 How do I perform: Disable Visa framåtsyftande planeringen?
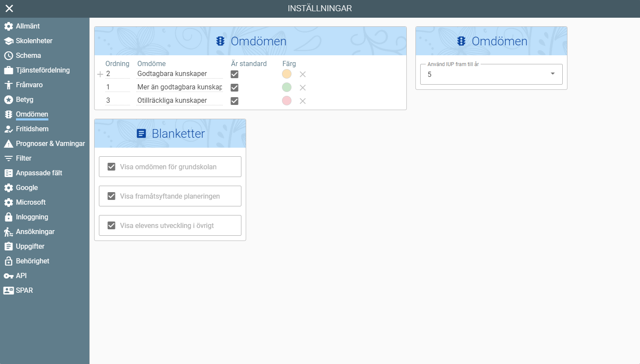pyautogui.click(x=111, y=196)
